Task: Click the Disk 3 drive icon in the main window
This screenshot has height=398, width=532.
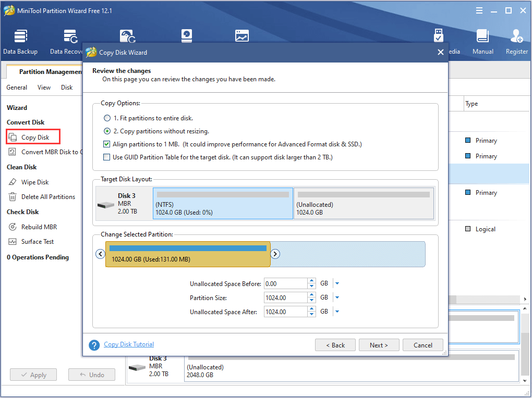Action: pos(137,367)
